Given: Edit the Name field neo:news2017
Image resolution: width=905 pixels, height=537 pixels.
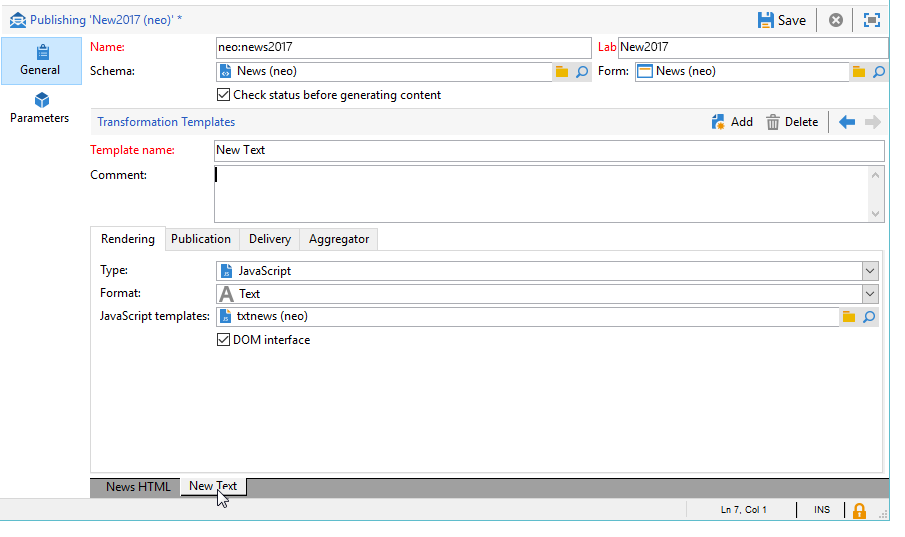Looking at the screenshot, I should (x=403, y=47).
